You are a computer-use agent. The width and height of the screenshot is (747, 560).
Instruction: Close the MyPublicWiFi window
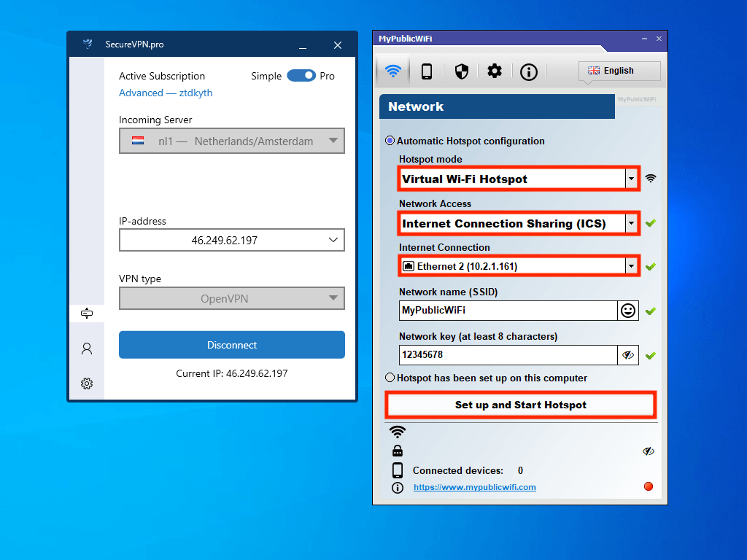pyautogui.click(x=659, y=39)
